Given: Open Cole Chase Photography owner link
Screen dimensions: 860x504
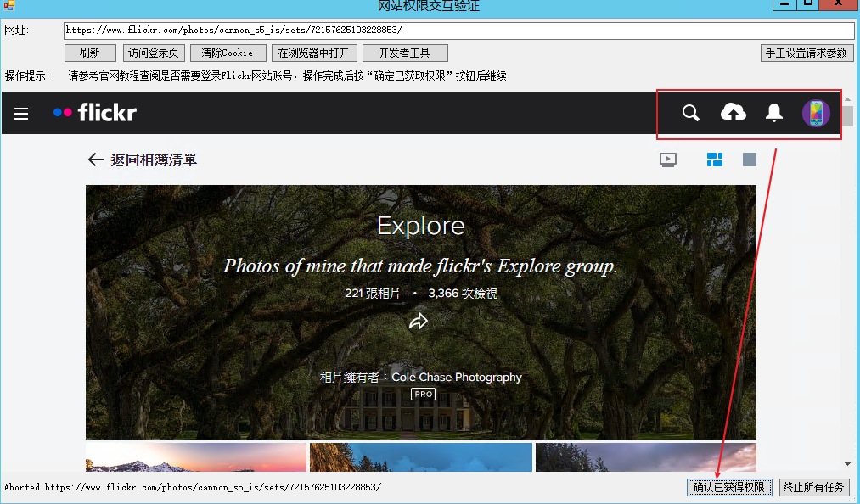Looking at the screenshot, I should pos(457,378).
